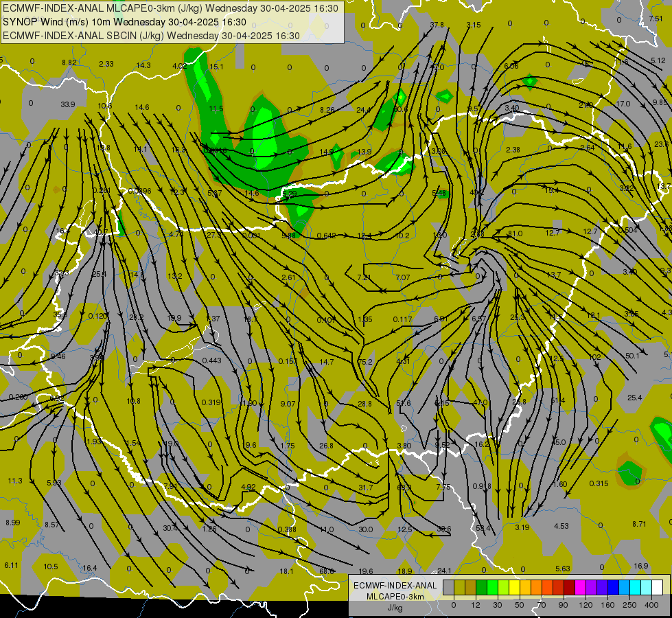Select the 4.53 grid value
The width and height of the screenshot is (672, 618).
coord(561,526)
